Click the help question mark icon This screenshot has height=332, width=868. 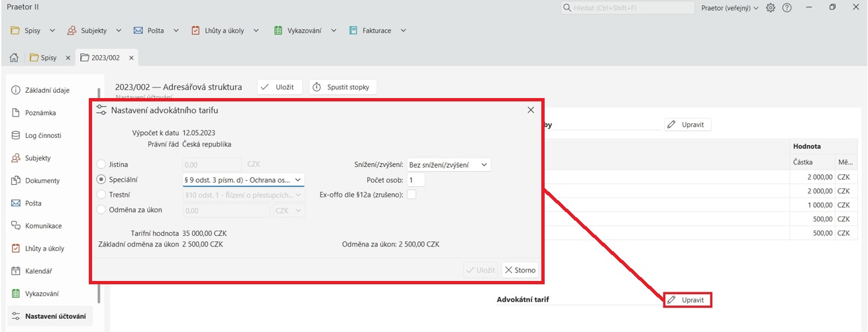point(787,8)
